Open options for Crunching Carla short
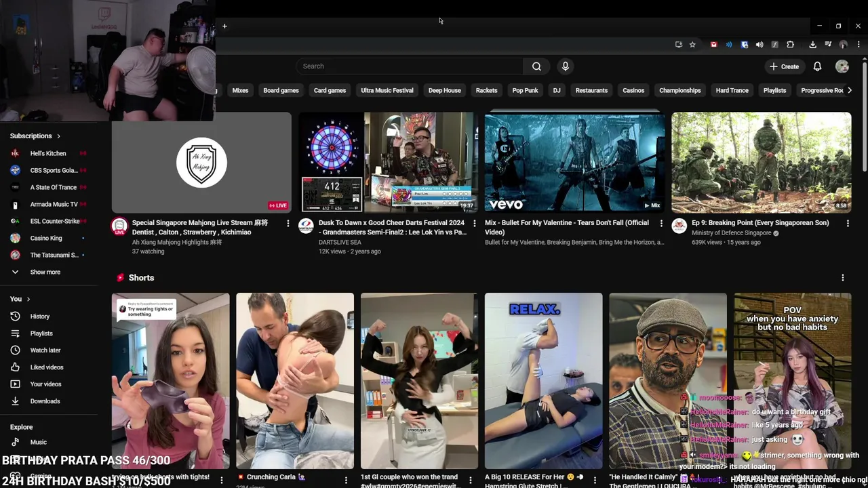This screenshot has width=868, height=488. click(x=346, y=481)
